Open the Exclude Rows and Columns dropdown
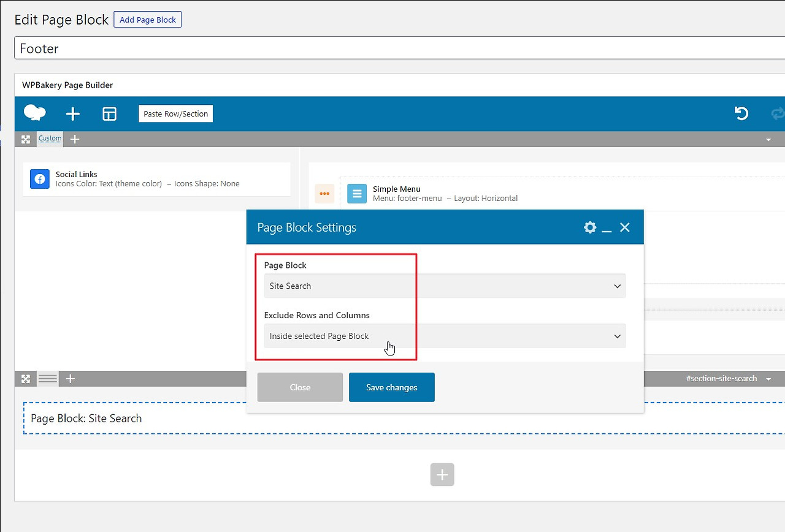The width and height of the screenshot is (785, 532). pos(445,336)
